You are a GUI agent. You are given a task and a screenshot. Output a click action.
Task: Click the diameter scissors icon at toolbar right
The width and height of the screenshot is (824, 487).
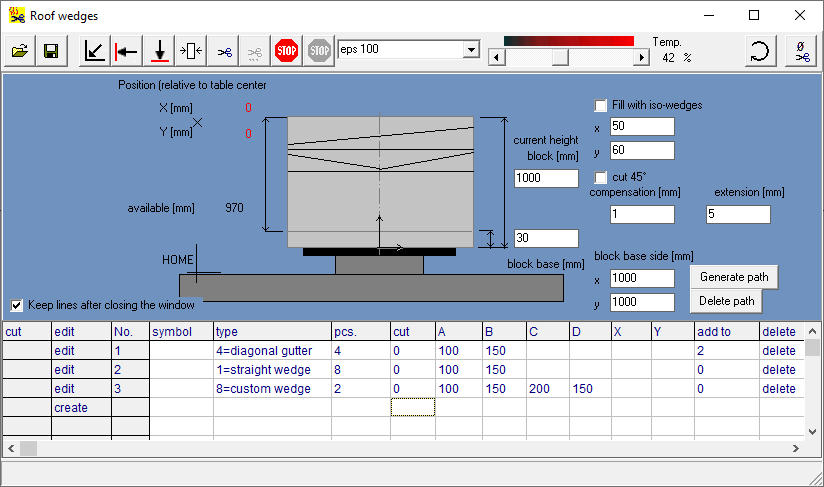tap(801, 50)
